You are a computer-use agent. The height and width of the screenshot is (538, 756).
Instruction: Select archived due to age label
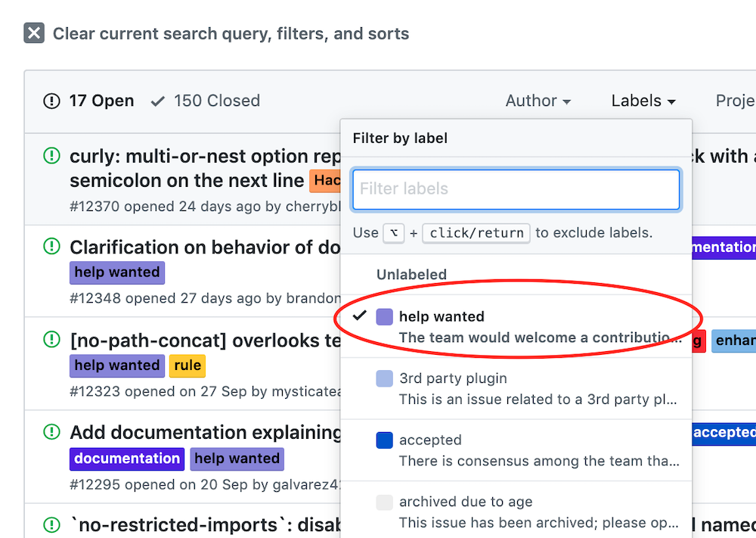[x=516, y=512]
